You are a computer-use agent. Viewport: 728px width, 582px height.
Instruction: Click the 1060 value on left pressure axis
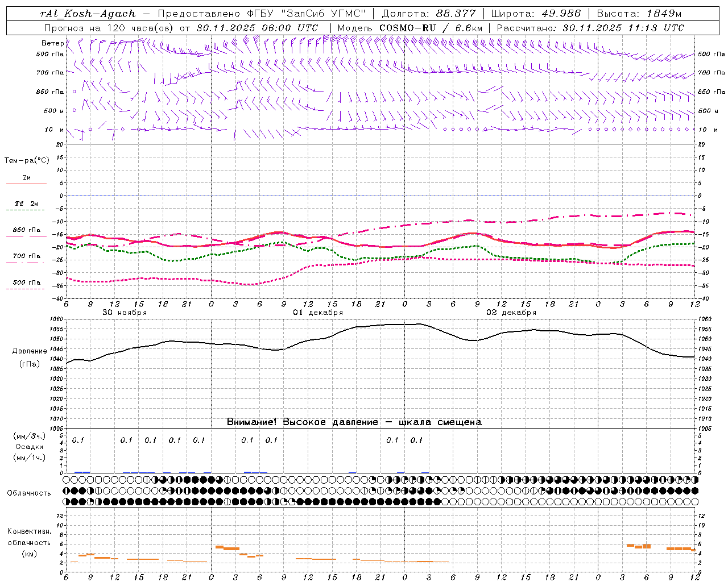(57, 319)
